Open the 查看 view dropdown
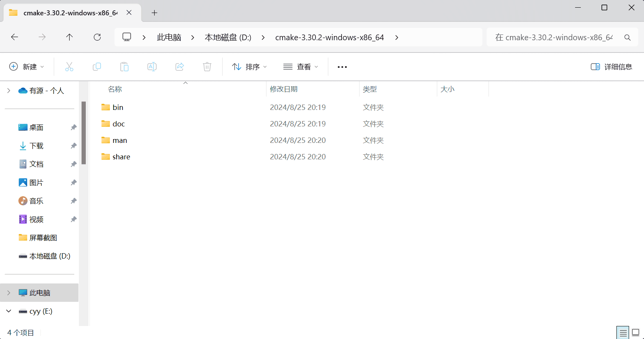 tap(301, 67)
